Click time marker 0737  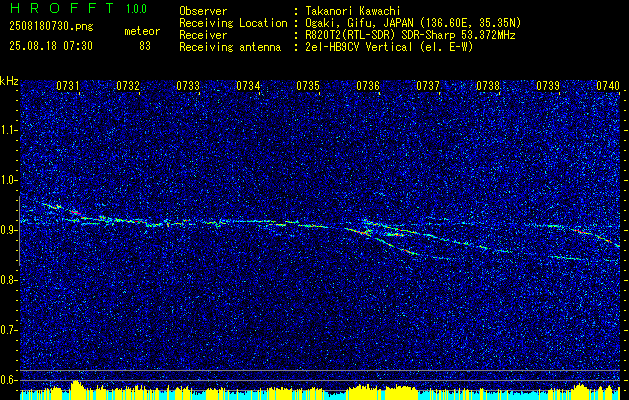[x=428, y=85]
